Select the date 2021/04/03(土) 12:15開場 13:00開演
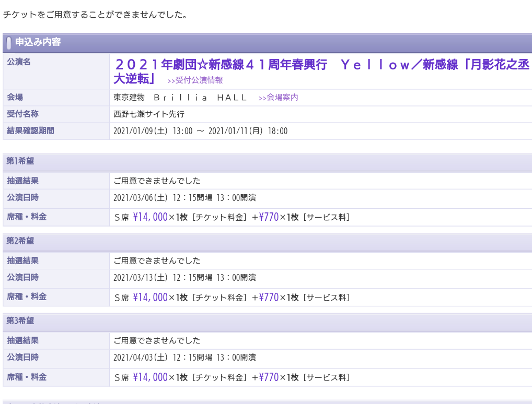 click(x=184, y=358)
